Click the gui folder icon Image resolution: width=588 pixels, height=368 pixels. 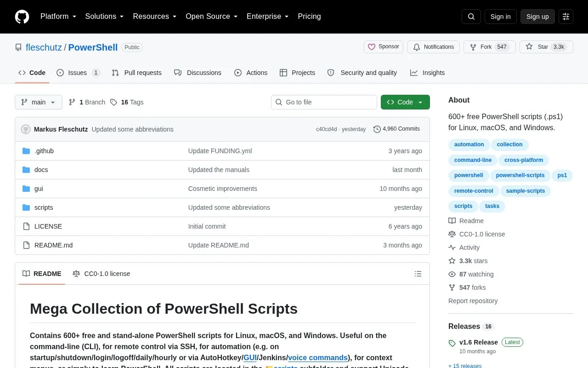(26, 189)
